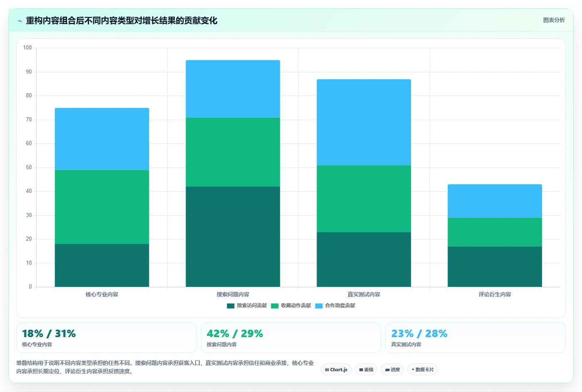Click the dark teal segment of 真实测试内容 bar
The width and height of the screenshot is (582, 392).
tap(364, 259)
